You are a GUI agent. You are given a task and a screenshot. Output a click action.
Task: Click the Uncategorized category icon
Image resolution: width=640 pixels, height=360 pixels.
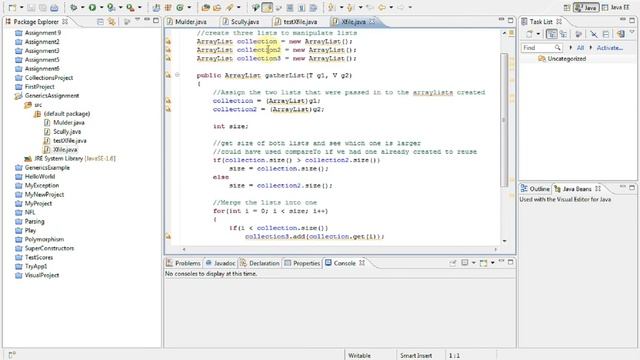[x=542, y=59]
